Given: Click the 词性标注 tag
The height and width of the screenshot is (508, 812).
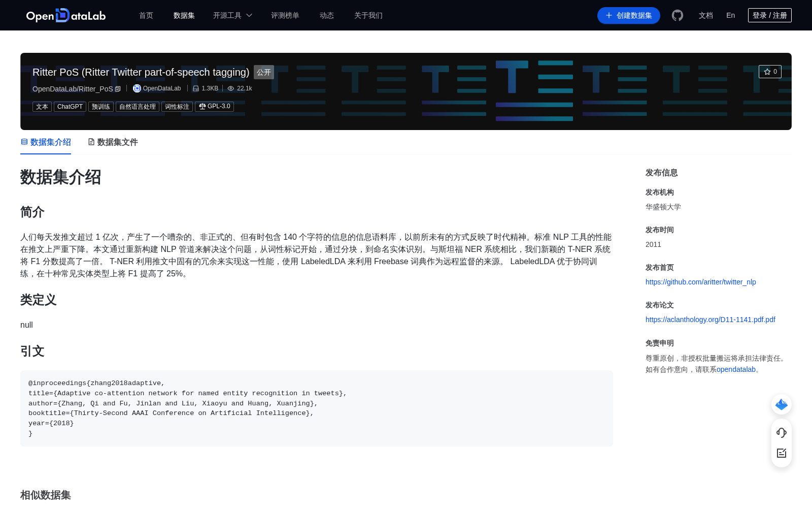Looking at the screenshot, I should click(x=177, y=107).
